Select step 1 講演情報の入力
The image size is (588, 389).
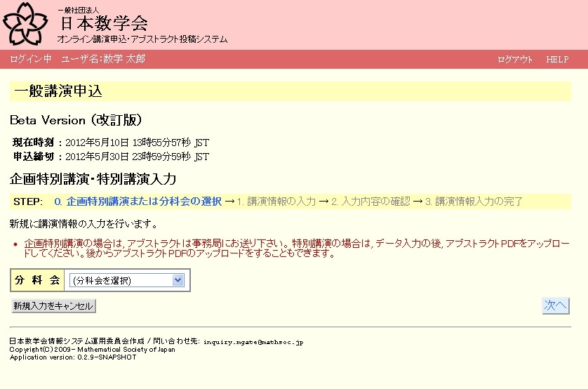click(x=276, y=202)
